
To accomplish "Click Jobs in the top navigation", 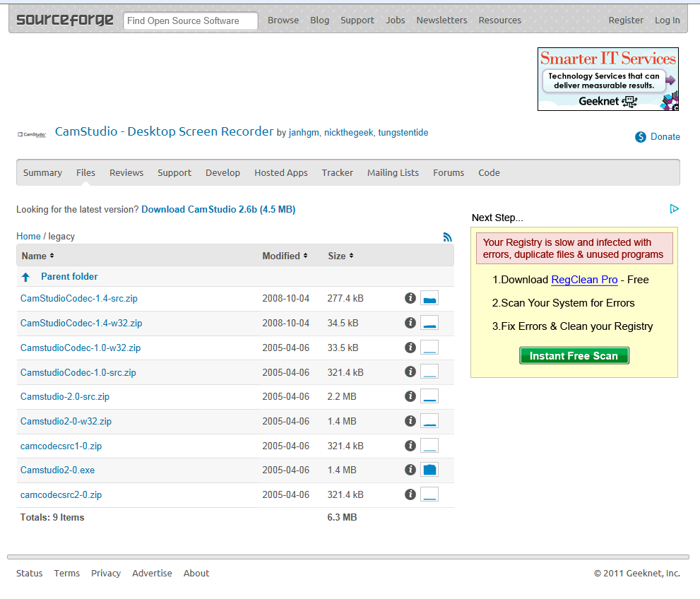I will click(395, 20).
